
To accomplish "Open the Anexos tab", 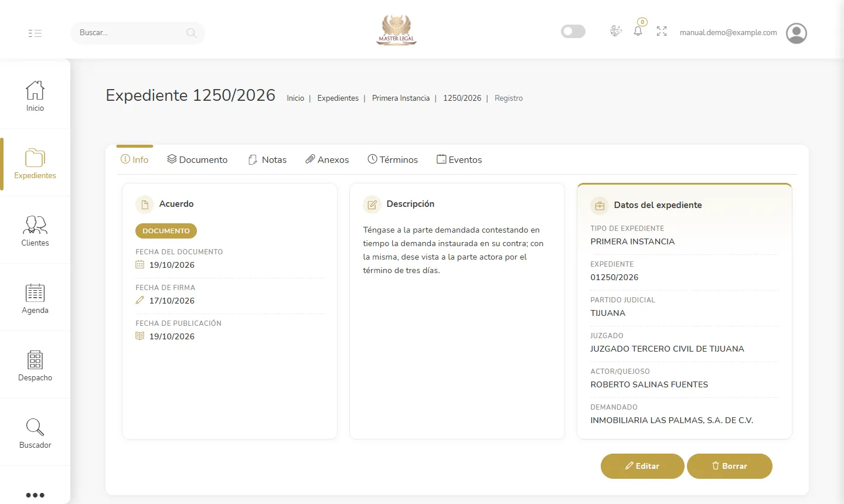I will pos(327,159).
